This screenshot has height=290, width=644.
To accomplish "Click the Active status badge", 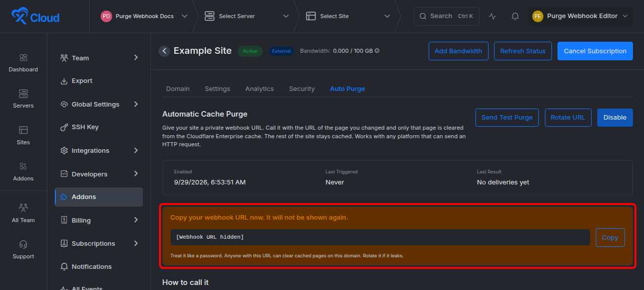I will click(250, 51).
